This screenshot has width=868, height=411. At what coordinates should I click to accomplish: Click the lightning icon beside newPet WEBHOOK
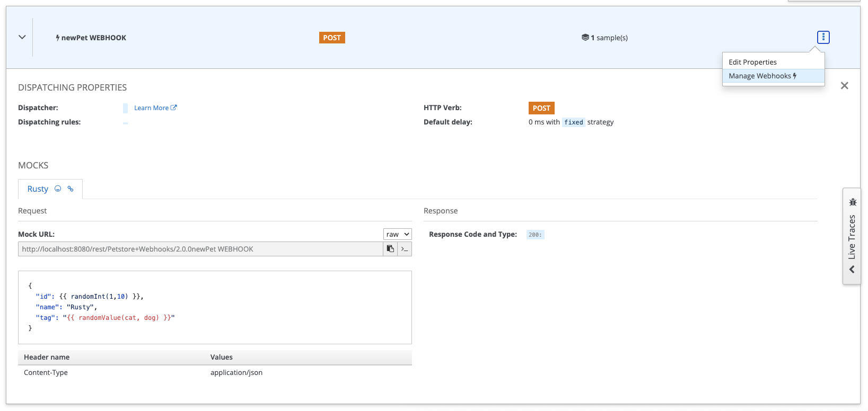[57, 38]
